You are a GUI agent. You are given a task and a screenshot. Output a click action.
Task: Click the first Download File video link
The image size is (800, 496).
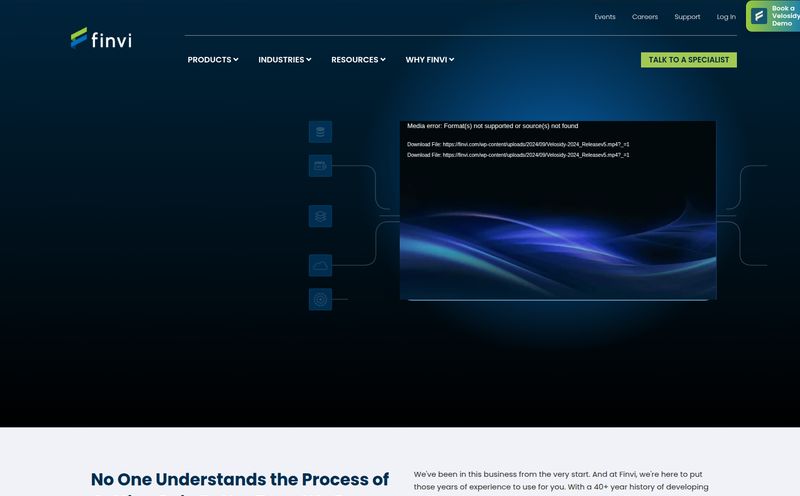518,144
